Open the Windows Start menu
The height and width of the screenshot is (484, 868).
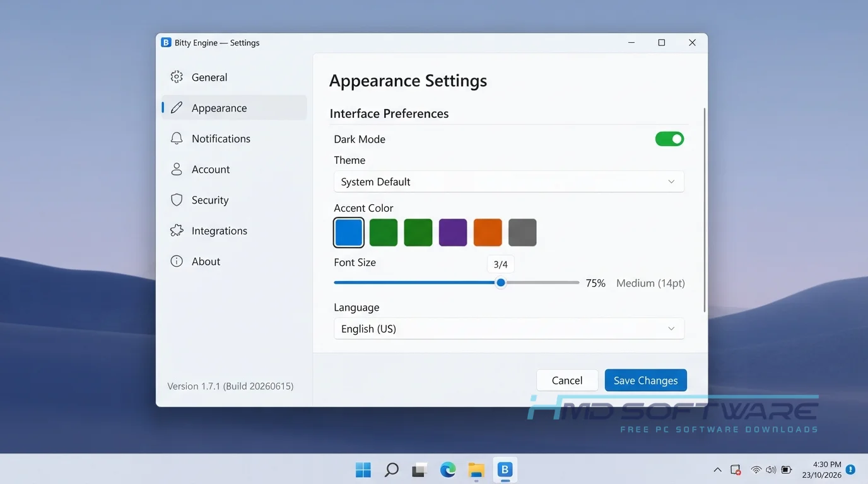coord(363,470)
